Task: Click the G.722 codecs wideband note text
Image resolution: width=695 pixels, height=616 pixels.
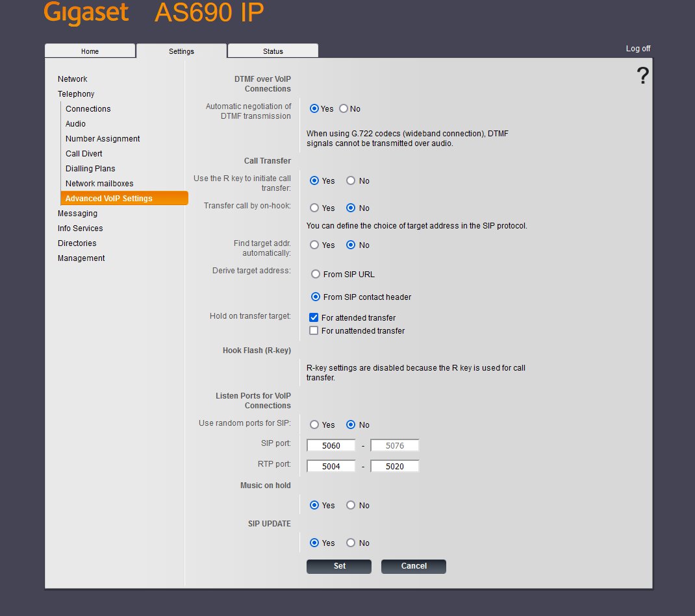Action: [x=407, y=138]
